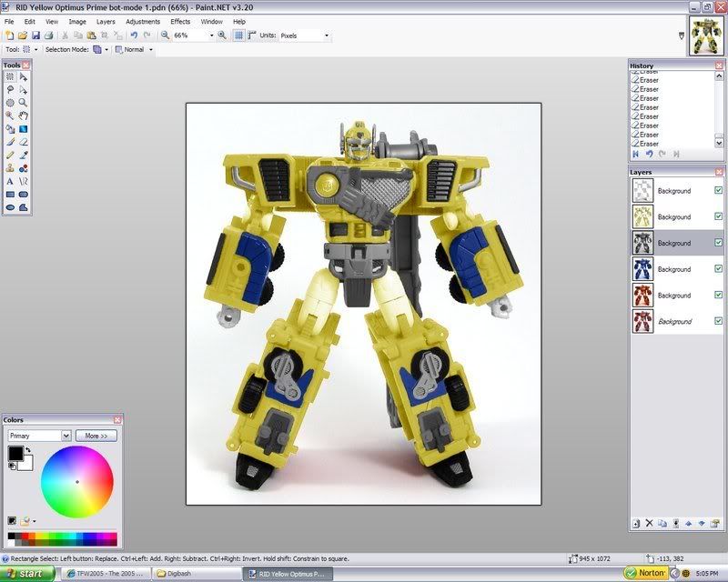The image size is (728, 582).
Task: Open the image list arrow near thumbnail
Action: point(682,35)
